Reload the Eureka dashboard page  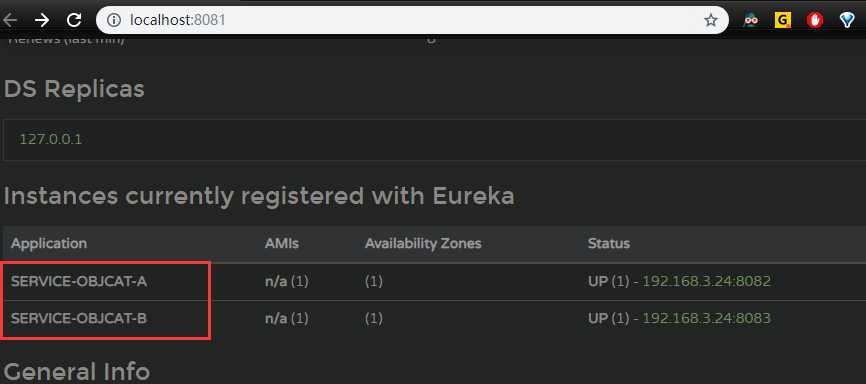pyautogui.click(x=74, y=20)
